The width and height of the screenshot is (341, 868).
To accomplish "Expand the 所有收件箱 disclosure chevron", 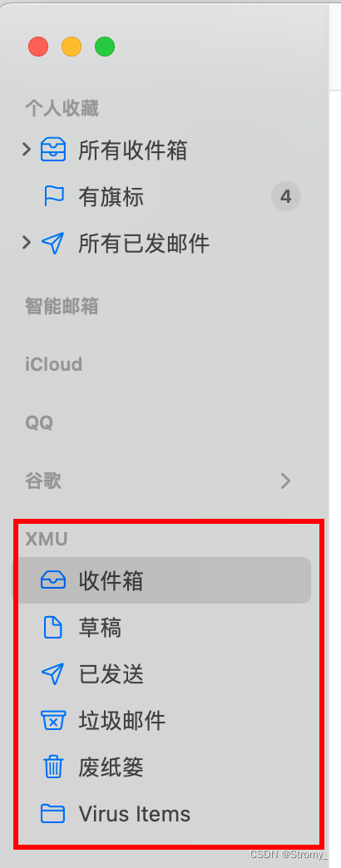I will point(26,150).
